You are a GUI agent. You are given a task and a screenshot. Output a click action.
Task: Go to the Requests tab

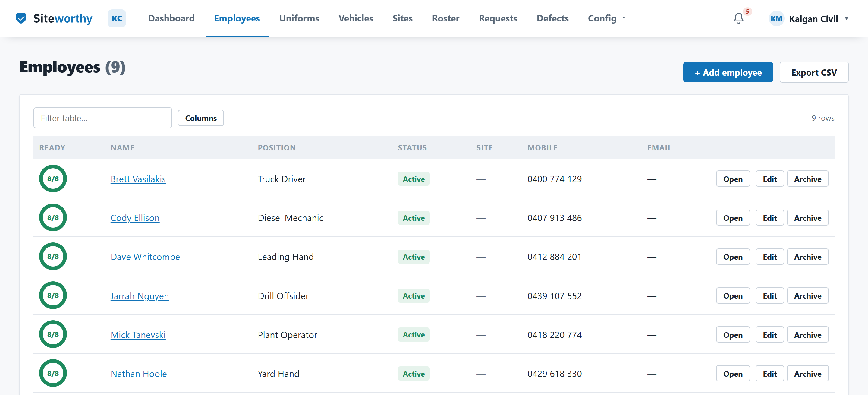click(498, 18)
